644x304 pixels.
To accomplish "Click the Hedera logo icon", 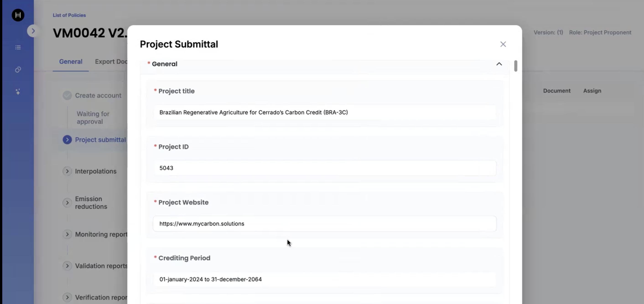I will click(18, 15).
